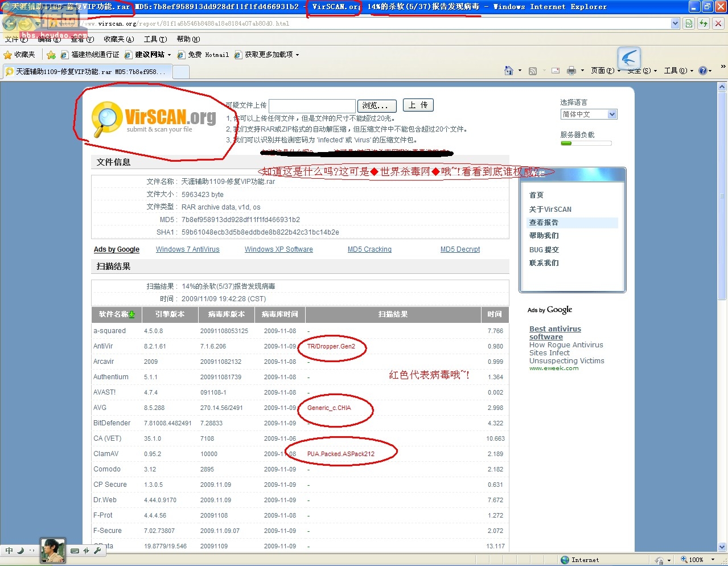Screen dimensions: 728x566
Task: Click the command bar overflow chevron (»)
Action: [x=723, y=67]
